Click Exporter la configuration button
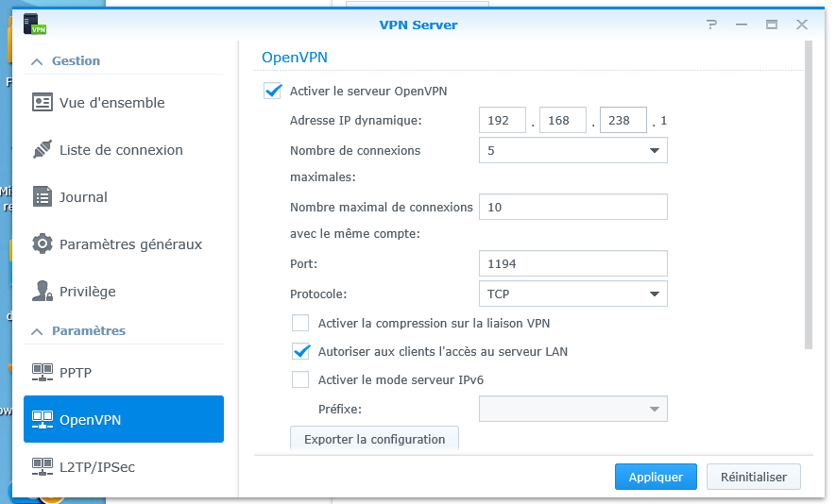This screenshot has width=836, height=504. pos(374,439)
